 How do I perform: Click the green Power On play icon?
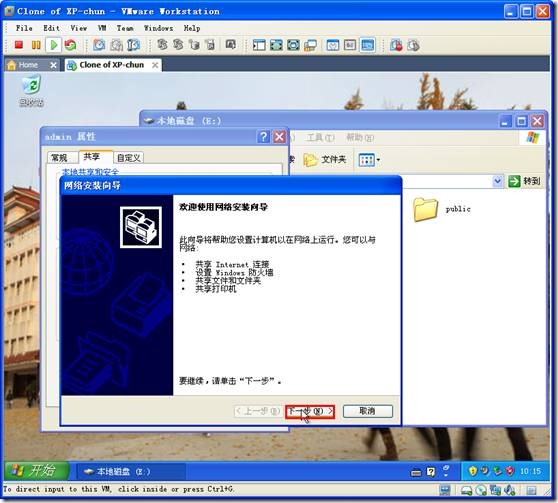pos(54,45)
